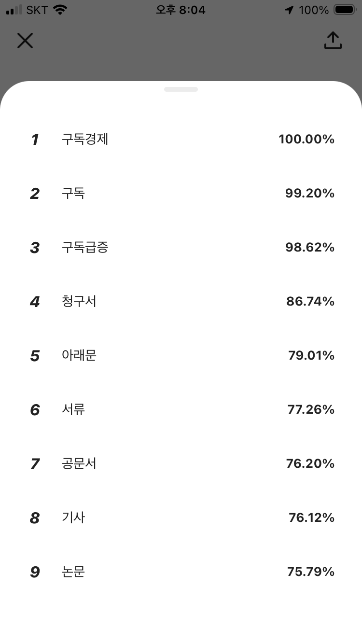Choose the 청구서 entry
Image resolution: width=362 pixels, height=644 pixels.
79,302
